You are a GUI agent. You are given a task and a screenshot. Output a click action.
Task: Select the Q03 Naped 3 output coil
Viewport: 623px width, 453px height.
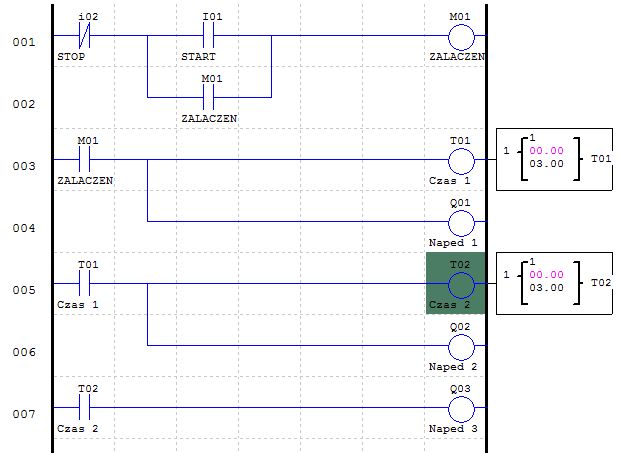[x=460, y=408]
